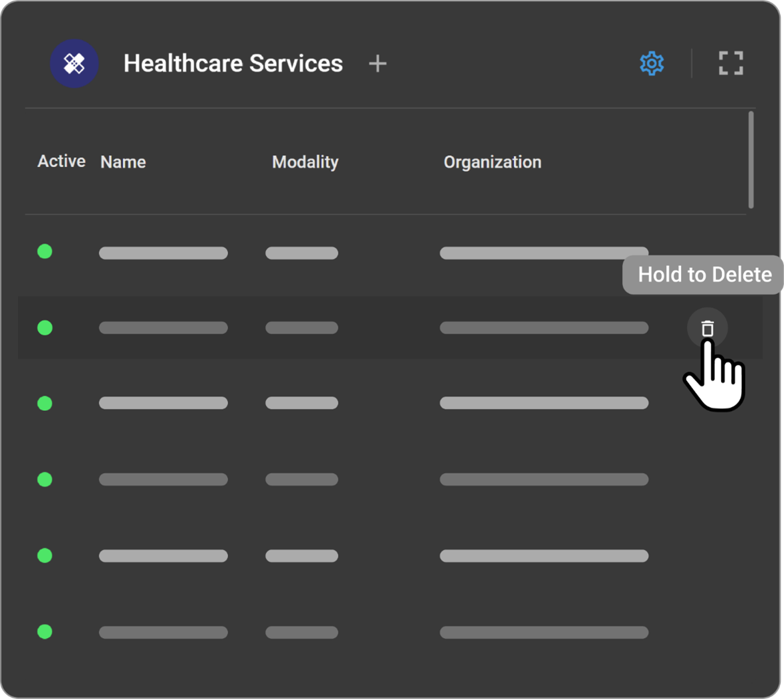This screenshot has height=699, width=784.
Task: Click the trash icon to delete second row
Action: (x=707, y=328)
